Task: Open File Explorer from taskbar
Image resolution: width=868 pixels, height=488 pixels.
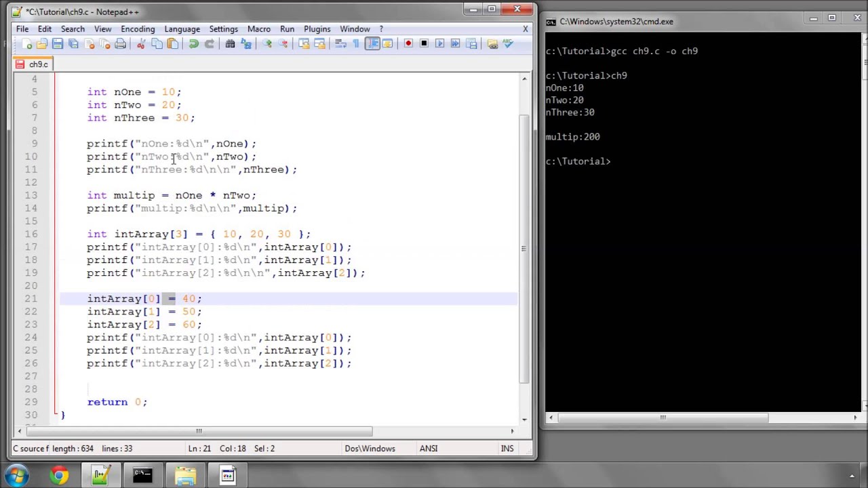Action: [184, 475]
